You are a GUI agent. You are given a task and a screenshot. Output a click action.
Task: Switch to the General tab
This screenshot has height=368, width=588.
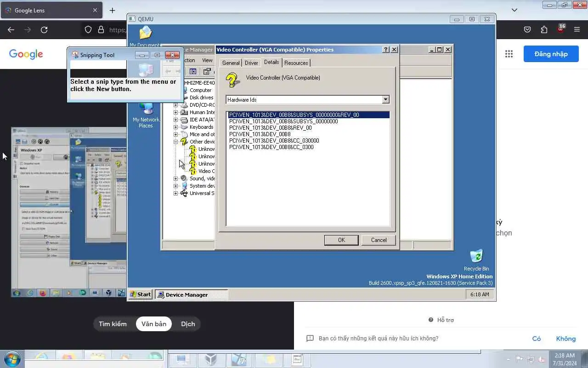231,63
